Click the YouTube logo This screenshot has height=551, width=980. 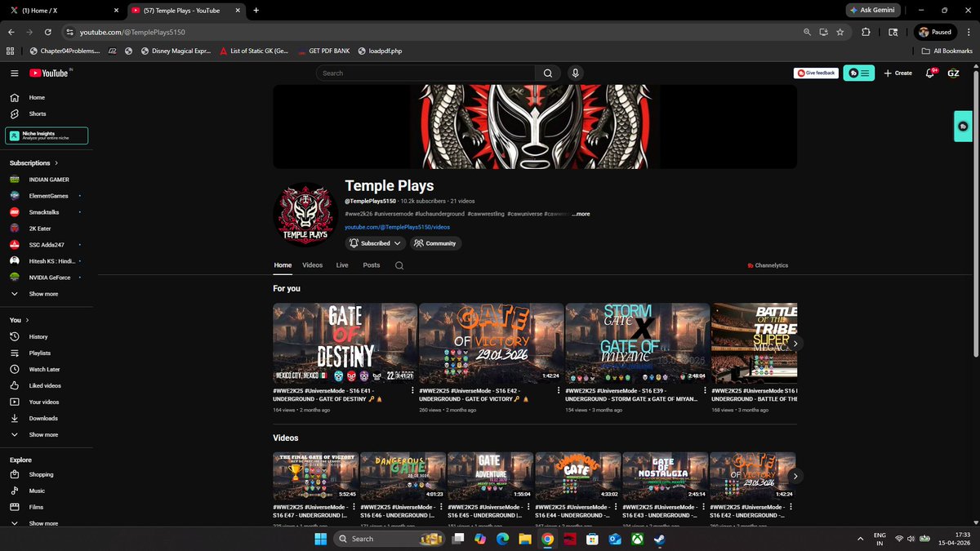[51, 73]
